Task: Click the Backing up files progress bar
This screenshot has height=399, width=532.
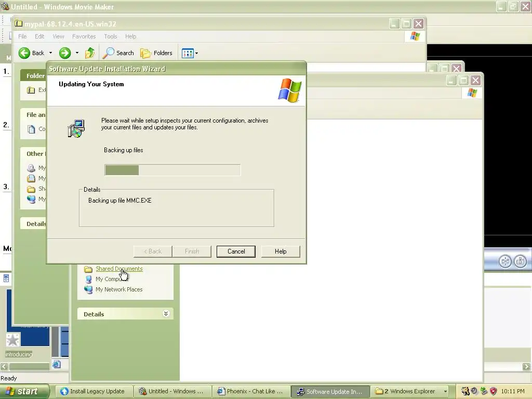Action: pos(172,170)
